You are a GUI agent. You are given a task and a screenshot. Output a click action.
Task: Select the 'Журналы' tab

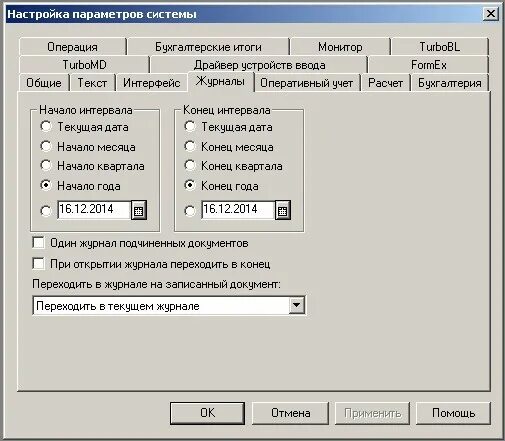coord(220,81)
